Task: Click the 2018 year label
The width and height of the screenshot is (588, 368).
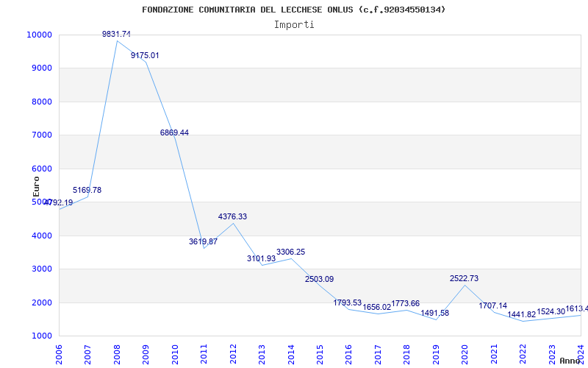Action: tap(406, 354)
